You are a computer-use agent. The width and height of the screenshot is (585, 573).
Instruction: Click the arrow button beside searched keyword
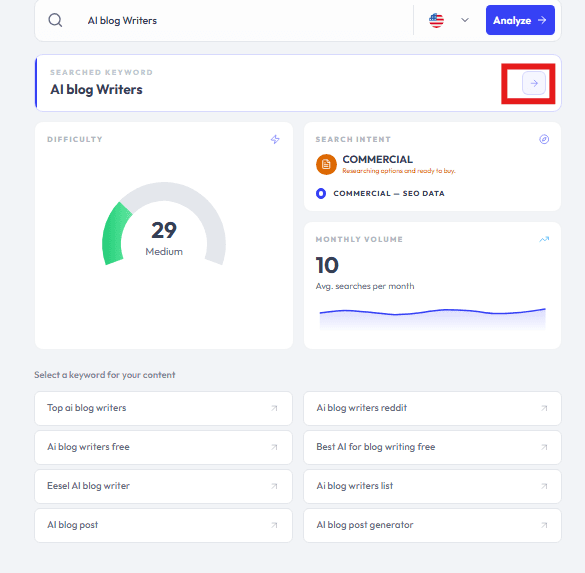click(x=534, y=83)
